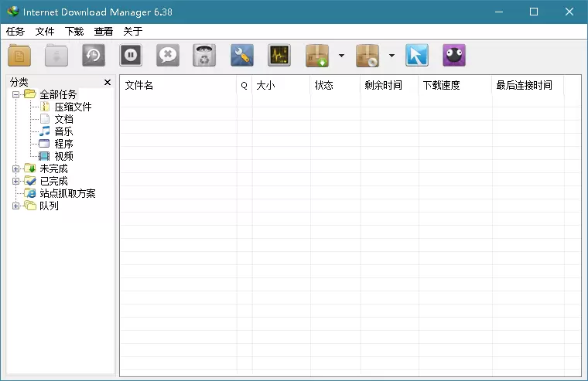Click the Delete Completed recycle bin icon
This screenshot has height=381, width=588.
coord(204,56)
